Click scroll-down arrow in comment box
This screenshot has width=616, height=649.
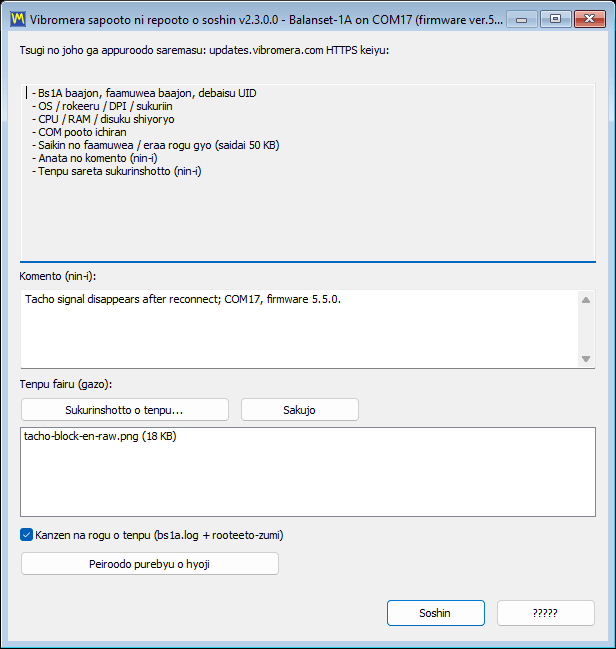click(586, 358)
